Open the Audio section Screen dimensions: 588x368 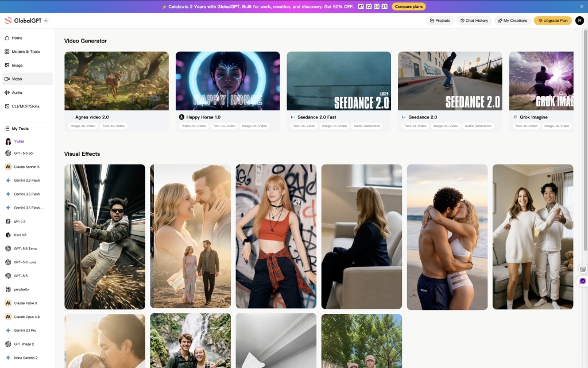click(x=28, y=93)
